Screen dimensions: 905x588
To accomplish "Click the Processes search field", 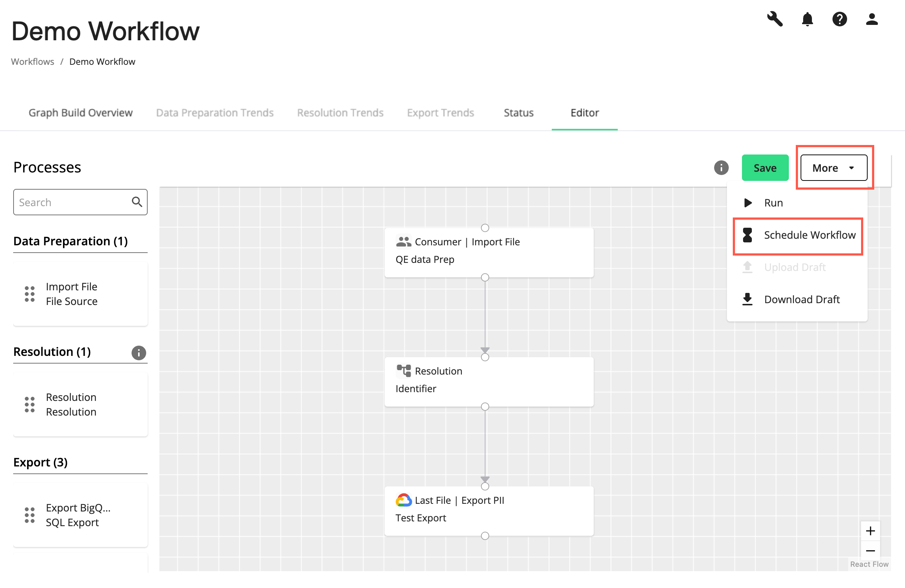I will point(69,202).
